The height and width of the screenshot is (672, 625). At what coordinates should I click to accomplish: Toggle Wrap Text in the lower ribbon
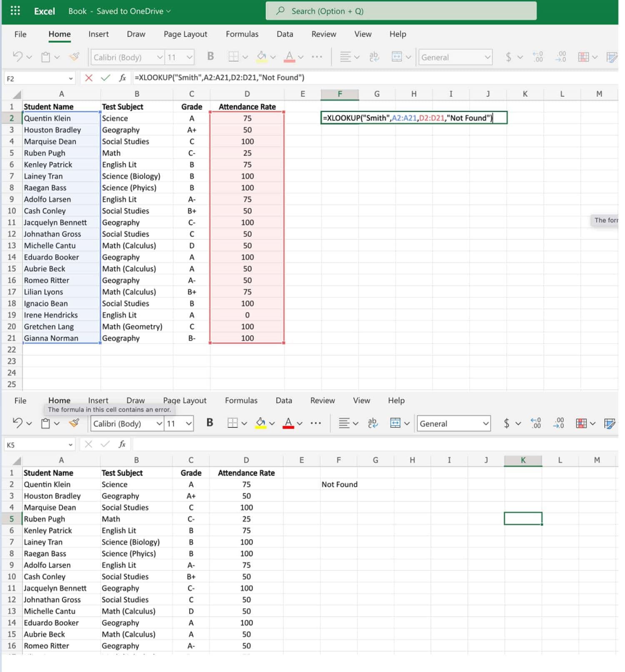pos(372,423)
